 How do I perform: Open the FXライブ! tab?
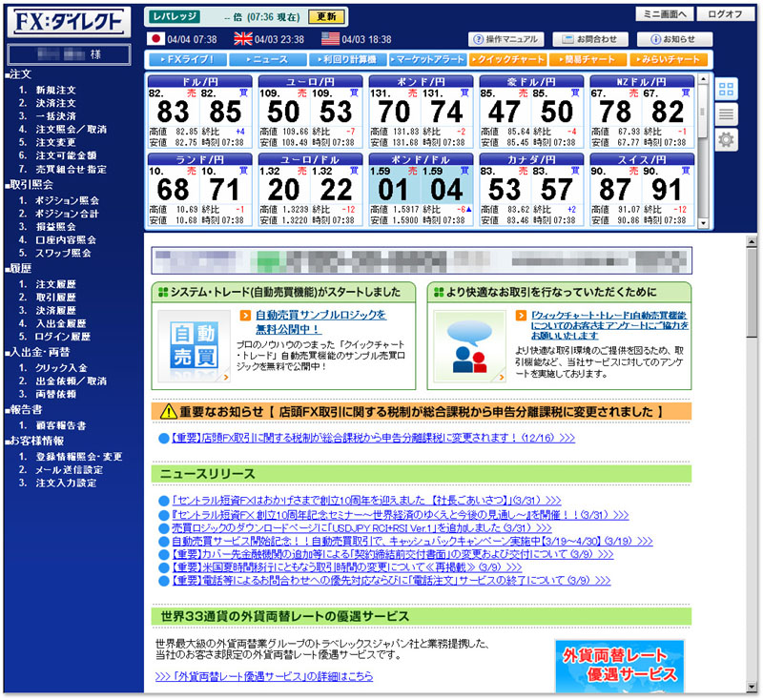pyautogui.click(x=188, y=59)
